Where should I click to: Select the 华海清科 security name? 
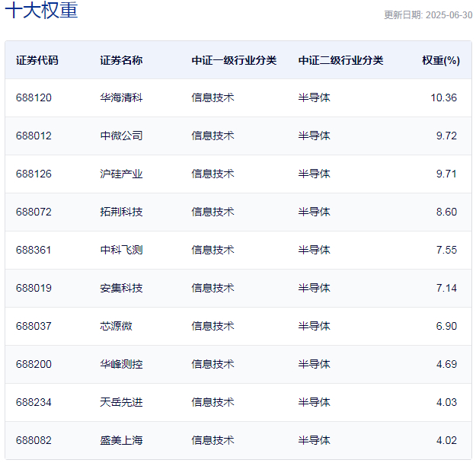pos(121,97)
